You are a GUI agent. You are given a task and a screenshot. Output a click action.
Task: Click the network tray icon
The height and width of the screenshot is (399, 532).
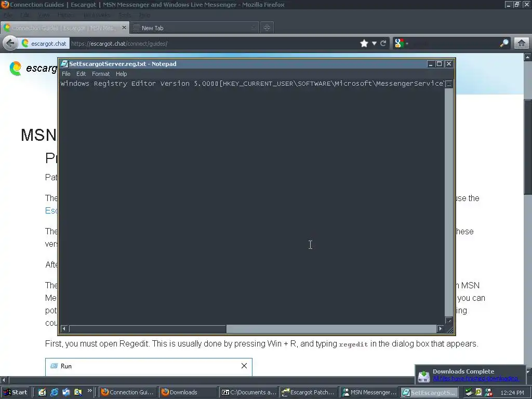click(x=469, y=392)
